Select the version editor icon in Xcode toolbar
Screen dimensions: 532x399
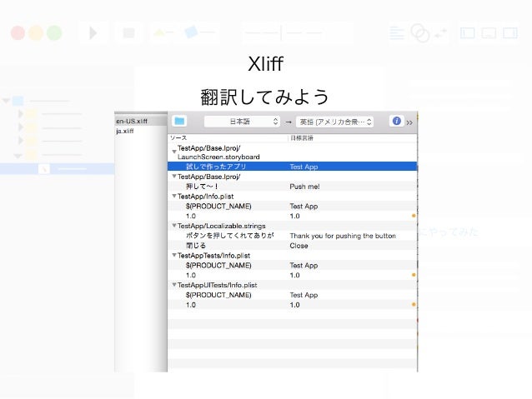tap(441, 32)
